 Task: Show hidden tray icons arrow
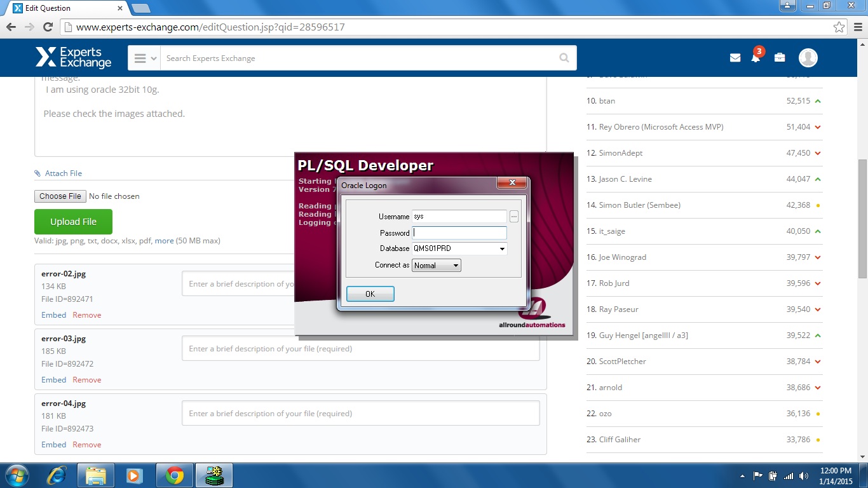[743, 475]
